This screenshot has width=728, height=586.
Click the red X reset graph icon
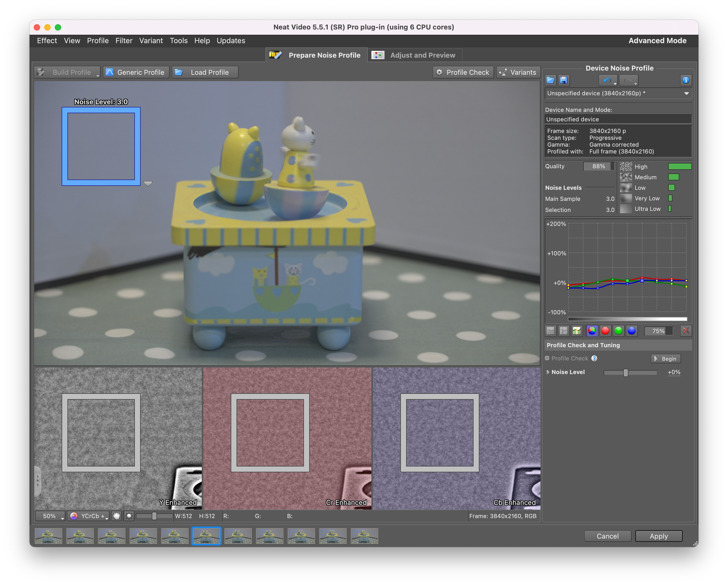686,331
